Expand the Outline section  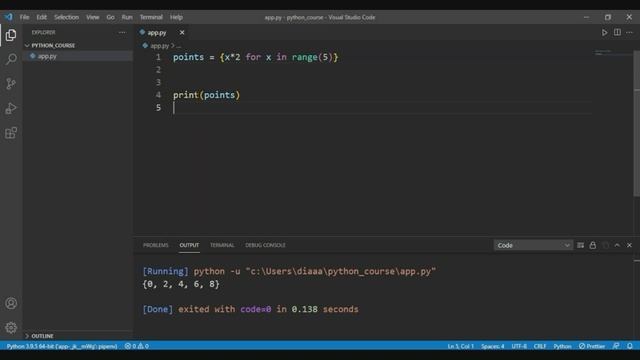tap(42, 336)
